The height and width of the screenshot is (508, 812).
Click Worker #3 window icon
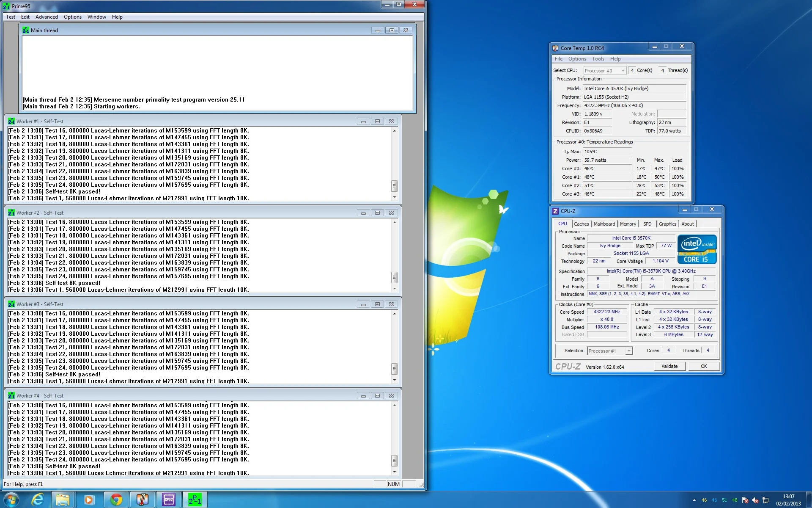pyautogui.click(x=11, y=304)
